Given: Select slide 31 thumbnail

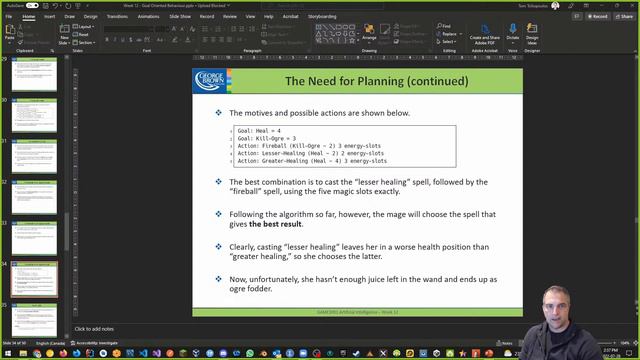Looking at the screenshot, I should click(x=34, y=156).
